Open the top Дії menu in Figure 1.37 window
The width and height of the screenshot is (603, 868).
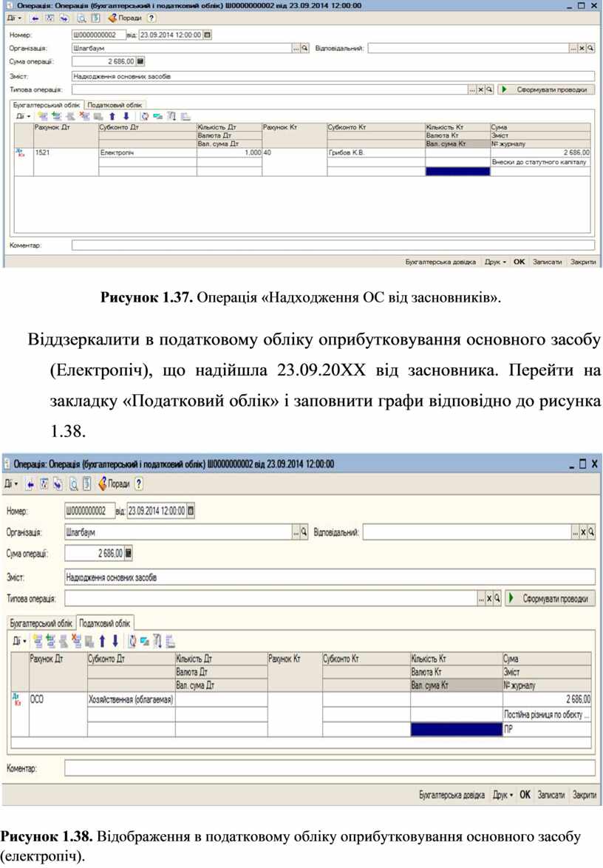tap(14, 18)
